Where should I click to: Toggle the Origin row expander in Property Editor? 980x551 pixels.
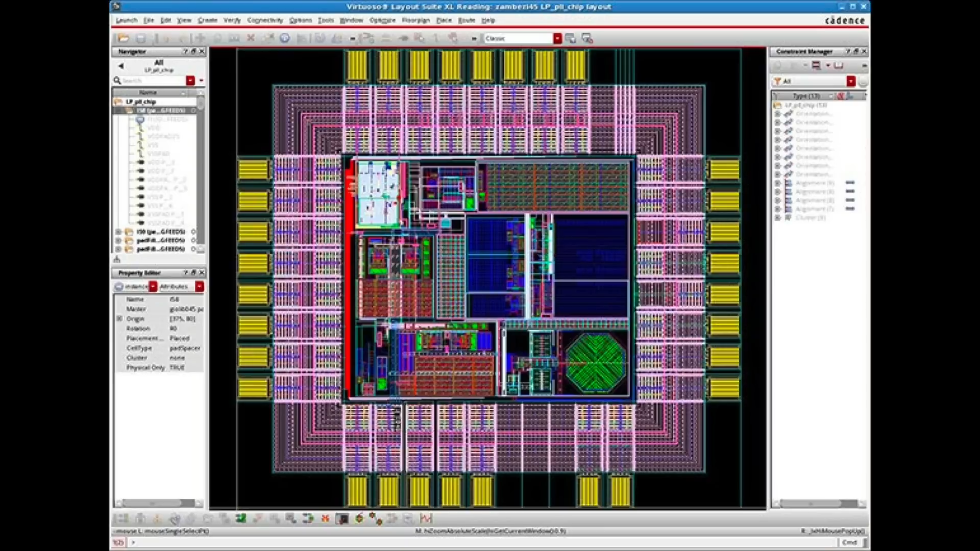click(x=119, y=319)
